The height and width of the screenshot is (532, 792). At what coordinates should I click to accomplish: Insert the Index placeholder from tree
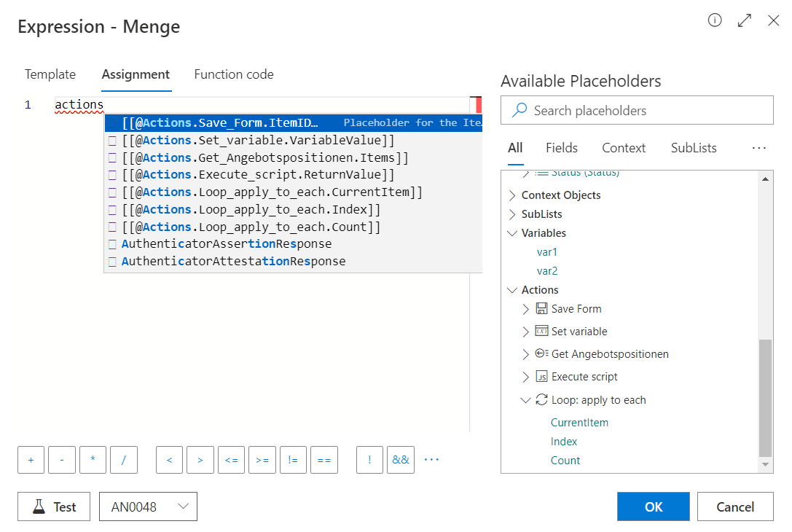564,442
